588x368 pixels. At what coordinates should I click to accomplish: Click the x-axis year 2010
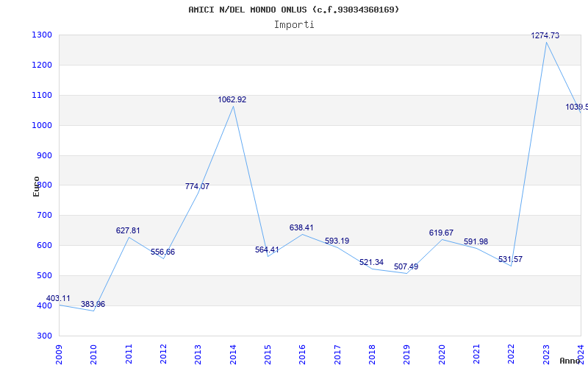click(94, 354)
